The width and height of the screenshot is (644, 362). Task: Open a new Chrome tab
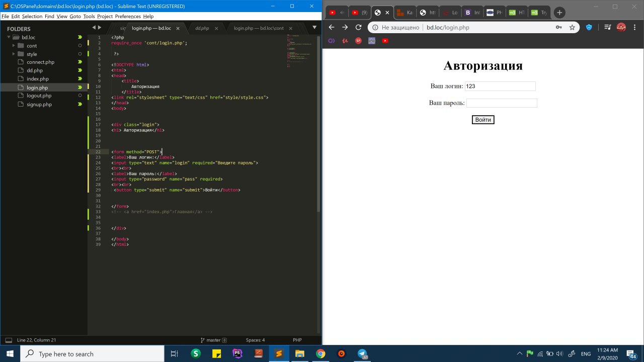[559, 13]
